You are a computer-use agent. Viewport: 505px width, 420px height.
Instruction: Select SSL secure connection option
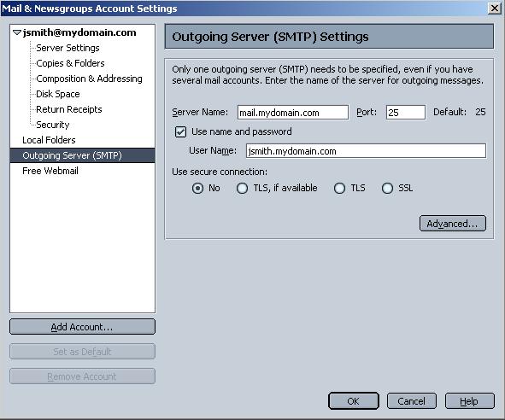point(387,189)
